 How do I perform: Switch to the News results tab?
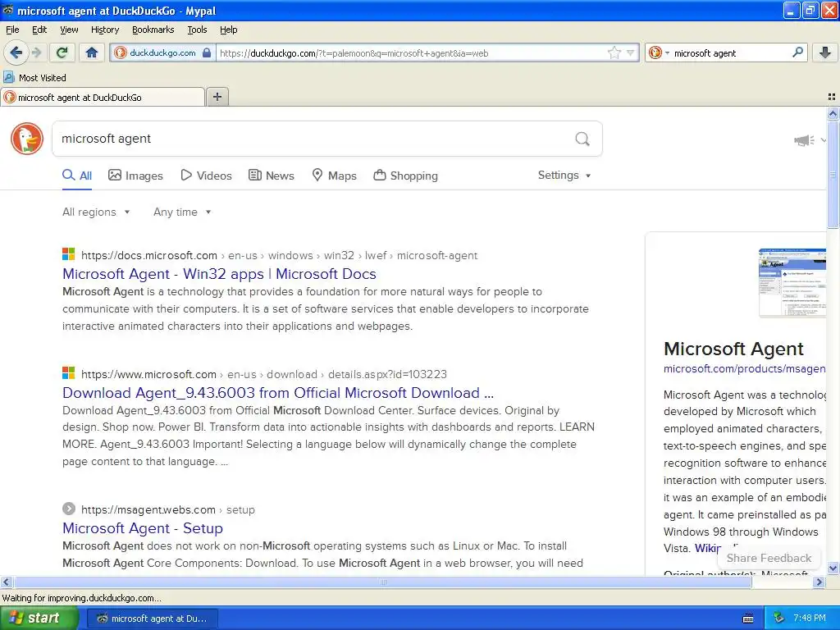point(271,176)
